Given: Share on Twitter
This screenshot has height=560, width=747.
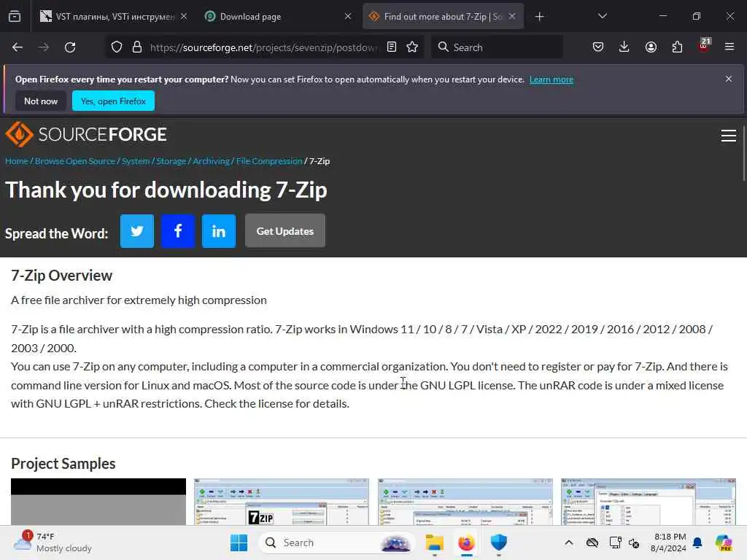Looking at the screenshot, I should pyautogui.click(x=137, y=231).
